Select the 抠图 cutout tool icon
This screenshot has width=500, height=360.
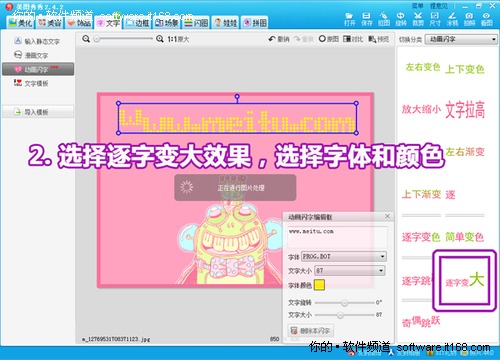(x=384, y=19)
